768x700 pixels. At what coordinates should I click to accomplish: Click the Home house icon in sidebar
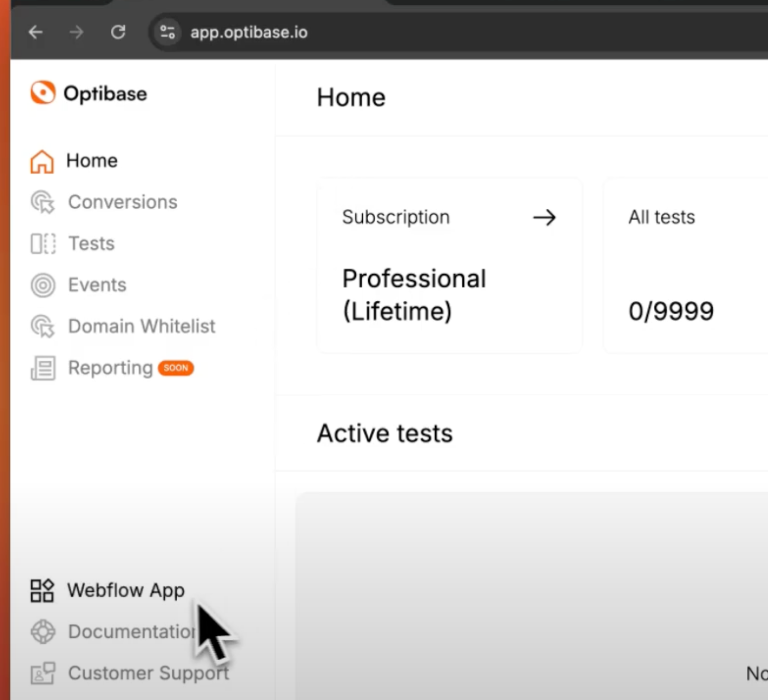pyautogui.click(x=42, y=161)
